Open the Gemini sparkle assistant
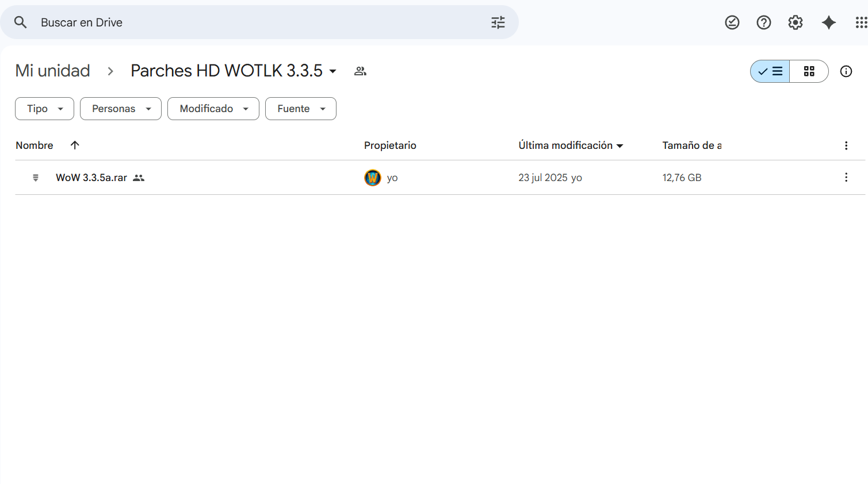This screenshot has width=868, height=484. [828, 22]
